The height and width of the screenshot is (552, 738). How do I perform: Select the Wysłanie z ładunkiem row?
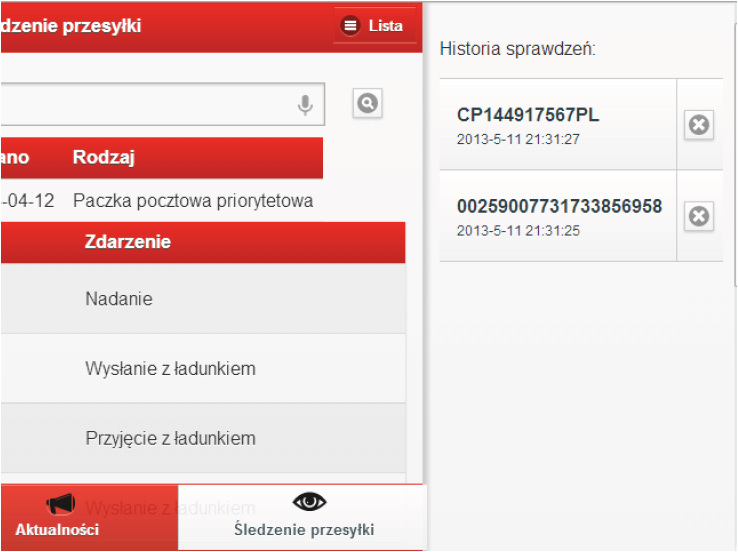coord(203,368)
